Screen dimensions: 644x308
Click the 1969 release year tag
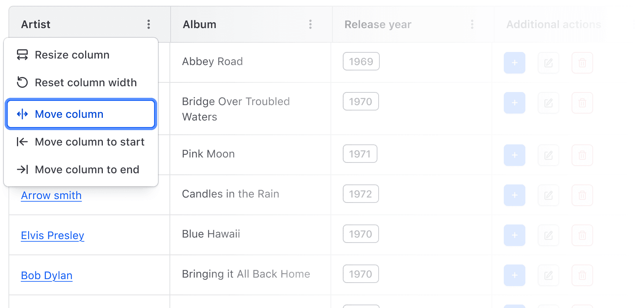click(361, 62)
